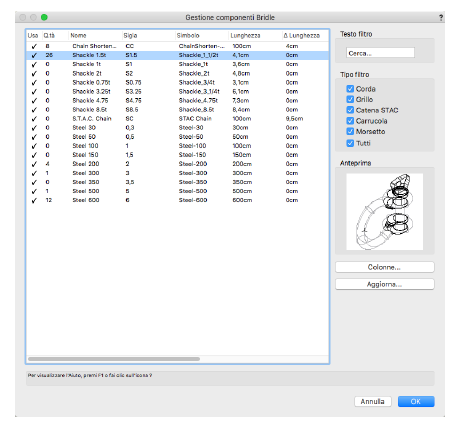
Task: Toggle the Tutti checkbox
Action: [350, 143]
